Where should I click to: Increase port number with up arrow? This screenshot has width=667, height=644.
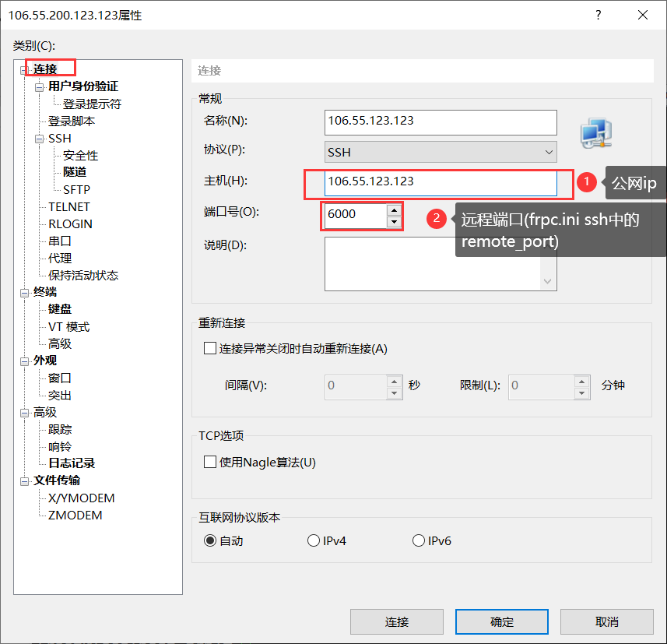tap(395, 210)
